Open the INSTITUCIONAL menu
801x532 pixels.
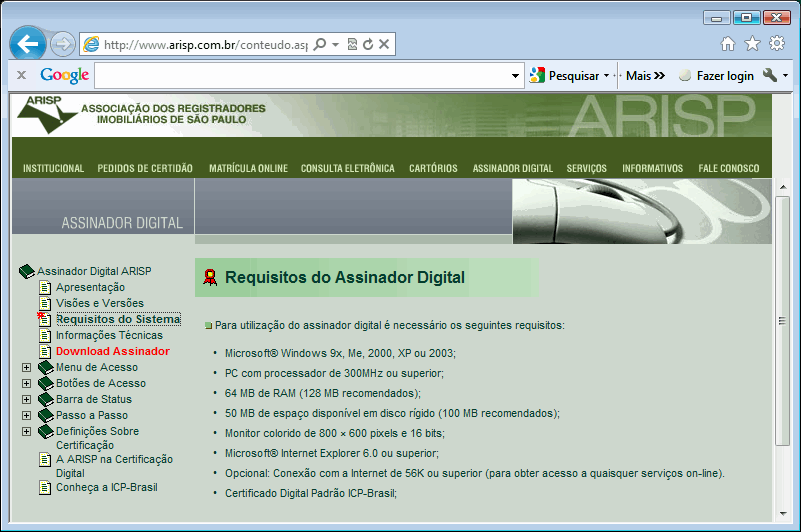pyautogui.click(x=53, y=168)
